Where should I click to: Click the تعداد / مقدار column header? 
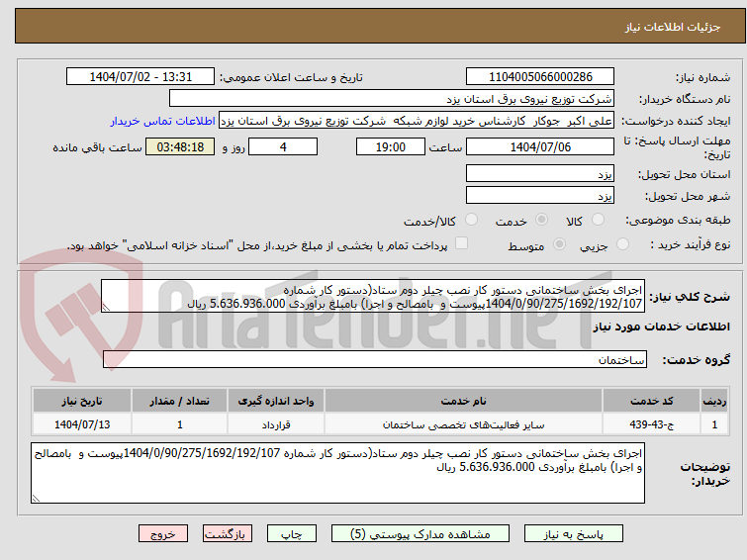point(180,401)
